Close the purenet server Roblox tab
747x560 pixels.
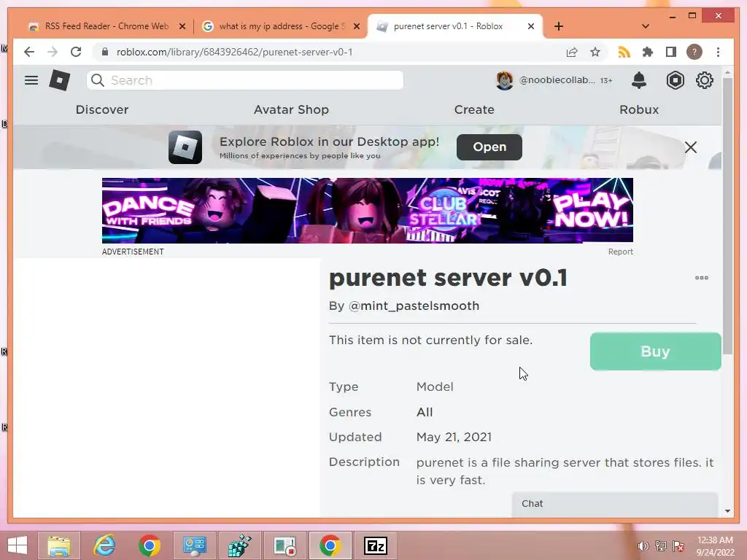click(x=531, y=27)
